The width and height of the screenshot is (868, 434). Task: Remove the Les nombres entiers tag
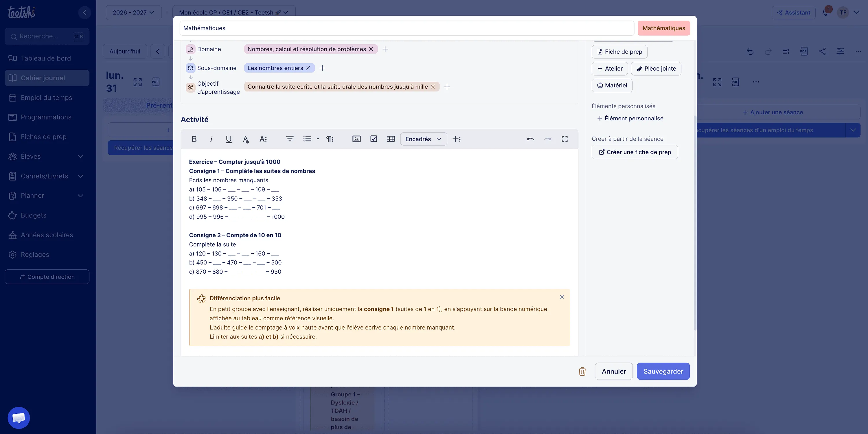(308, 68)
